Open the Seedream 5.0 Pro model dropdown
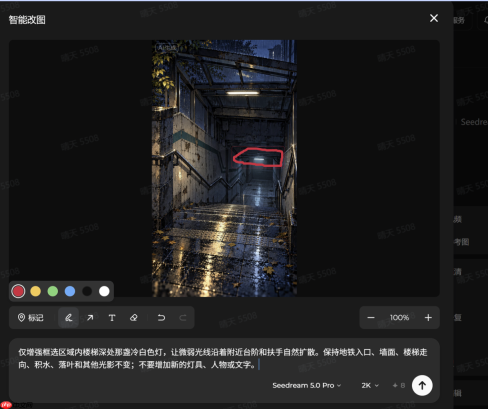 point(307,385)
